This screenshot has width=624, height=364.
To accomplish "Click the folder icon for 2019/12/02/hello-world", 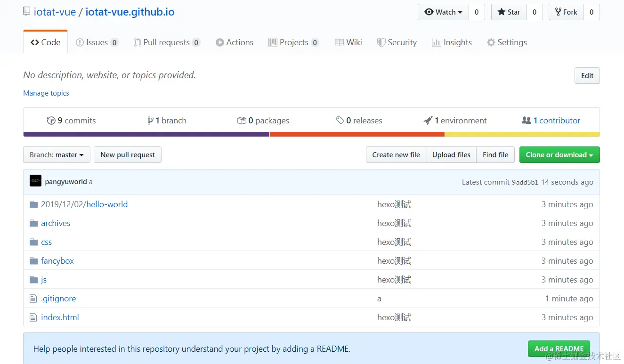I will click(x=33, y=204).
